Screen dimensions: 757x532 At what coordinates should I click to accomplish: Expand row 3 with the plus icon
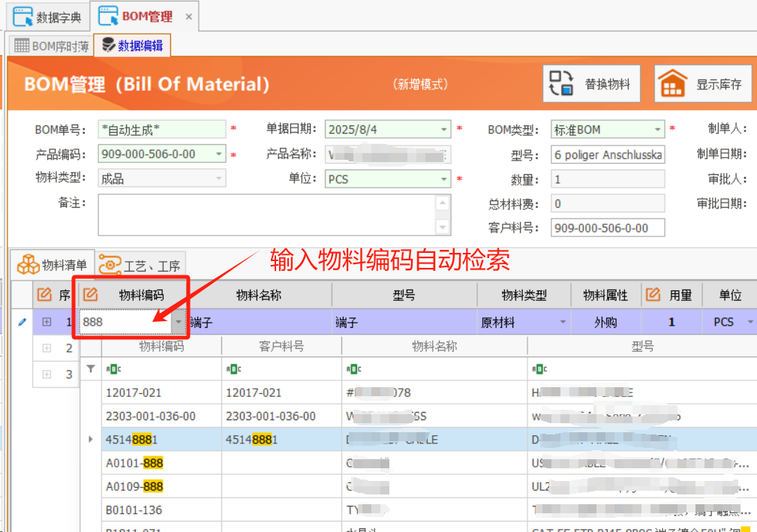point(47,374)
